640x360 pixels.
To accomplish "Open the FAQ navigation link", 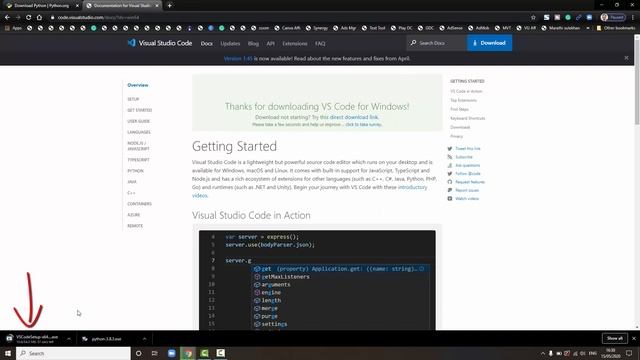I will click(x=320, y=43).
